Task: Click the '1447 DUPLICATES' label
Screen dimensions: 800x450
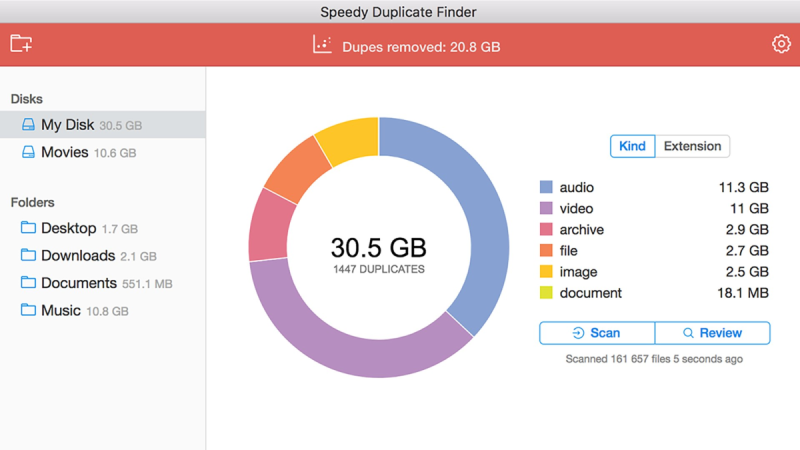Action: coord(379,269)
